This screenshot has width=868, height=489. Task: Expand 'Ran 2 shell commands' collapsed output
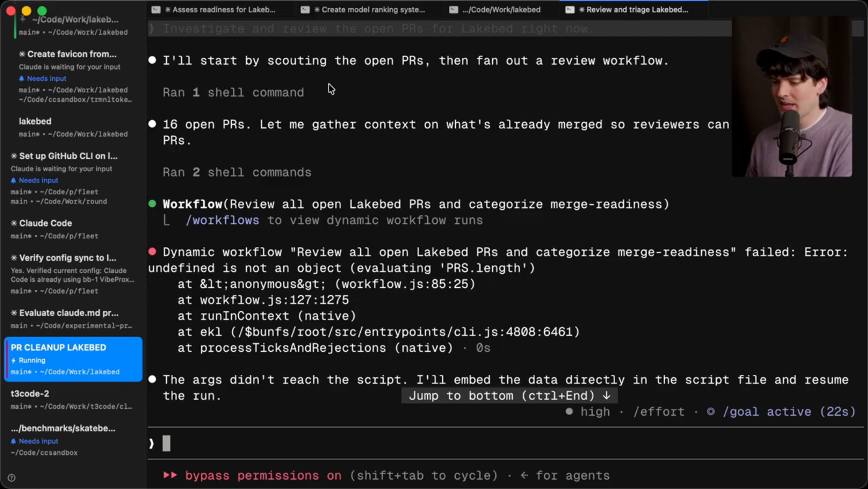click(237, 173)
